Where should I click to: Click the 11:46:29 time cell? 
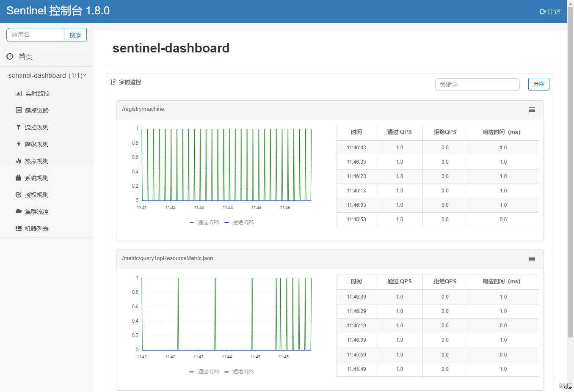pyautogui.click(x=356, y=311)
